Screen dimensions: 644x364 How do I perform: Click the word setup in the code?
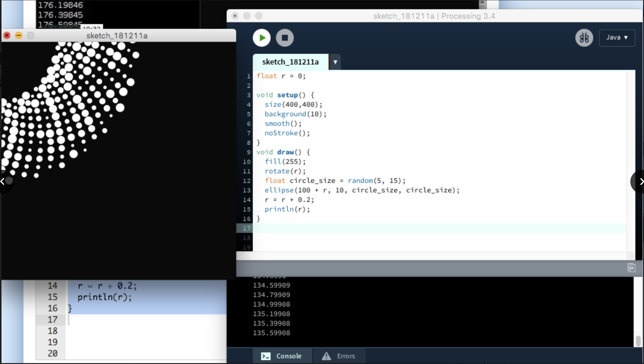click(x=287, y=95)
